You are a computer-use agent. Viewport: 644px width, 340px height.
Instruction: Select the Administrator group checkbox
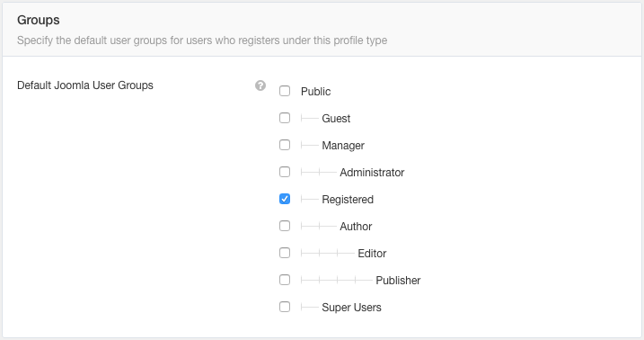point(285,172)
